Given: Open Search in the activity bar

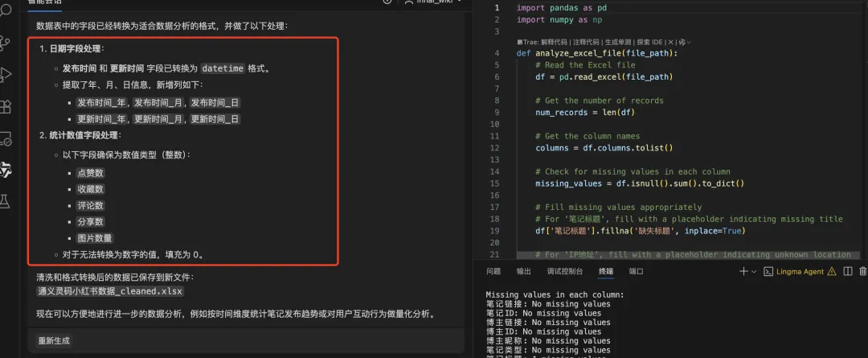Looking at the screenshot, I should [5, 10].
